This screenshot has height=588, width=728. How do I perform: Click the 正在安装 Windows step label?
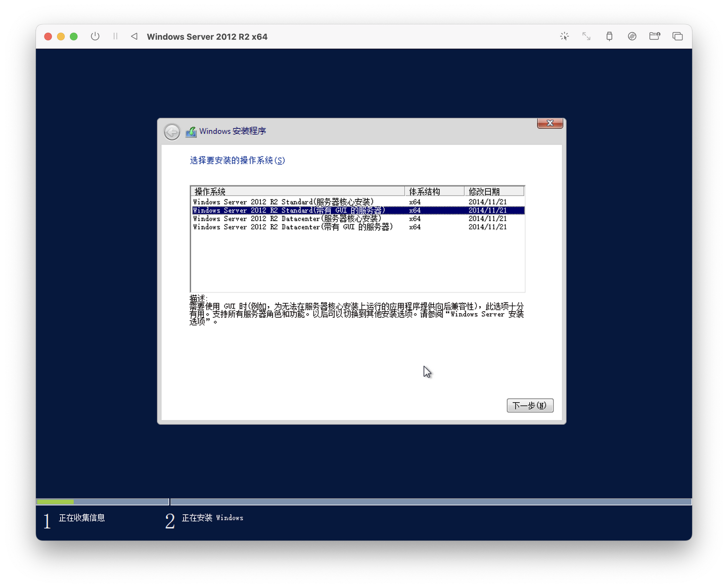212,518
